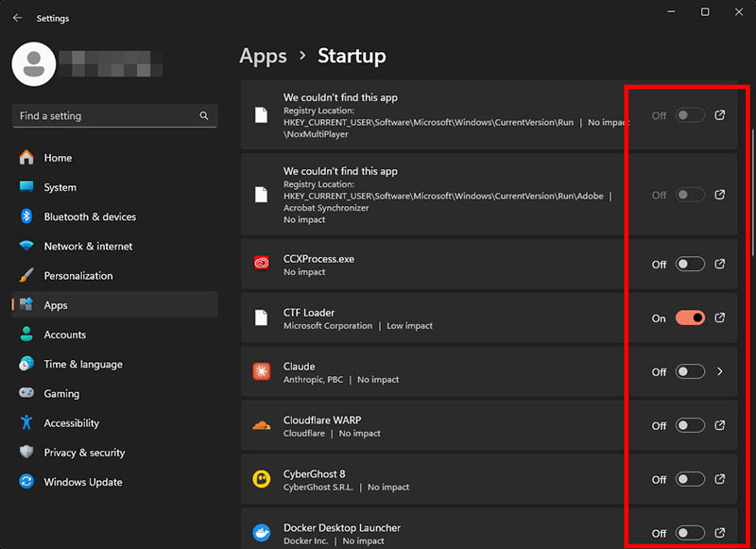Open external link for NoxMultiPlayer entry
The image size is (756, 549).
pos(720,115)
